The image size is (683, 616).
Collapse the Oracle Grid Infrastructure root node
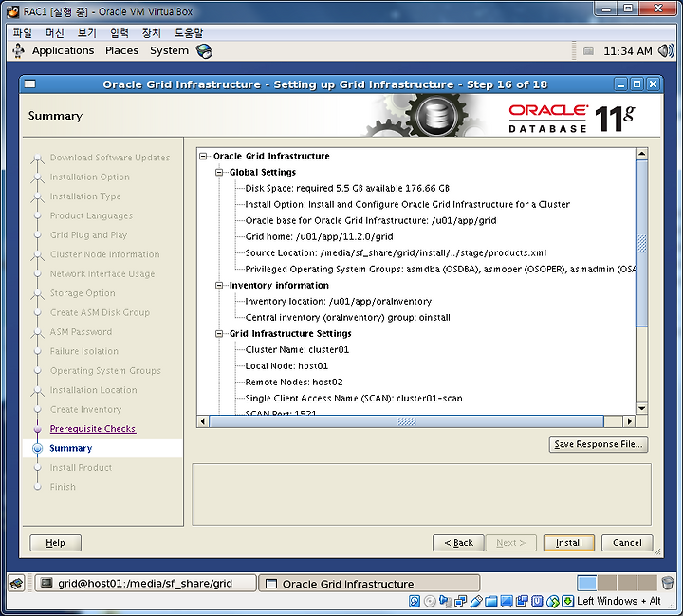[203, 156]
